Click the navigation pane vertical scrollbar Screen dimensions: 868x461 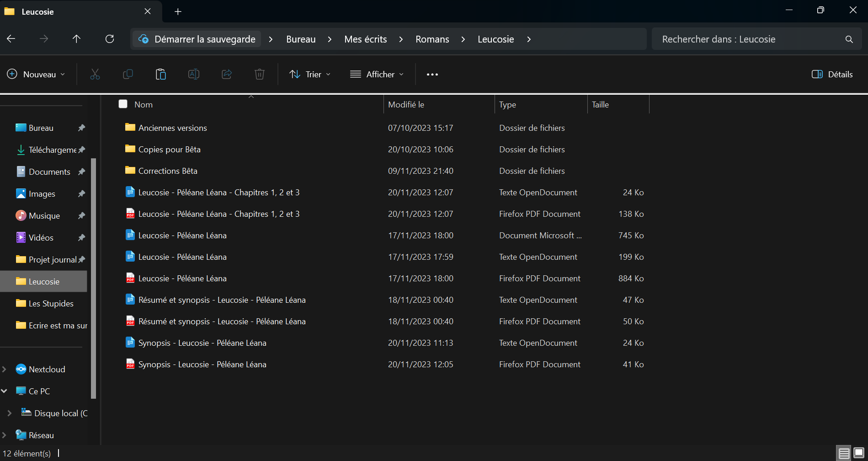tap(94, 274)
